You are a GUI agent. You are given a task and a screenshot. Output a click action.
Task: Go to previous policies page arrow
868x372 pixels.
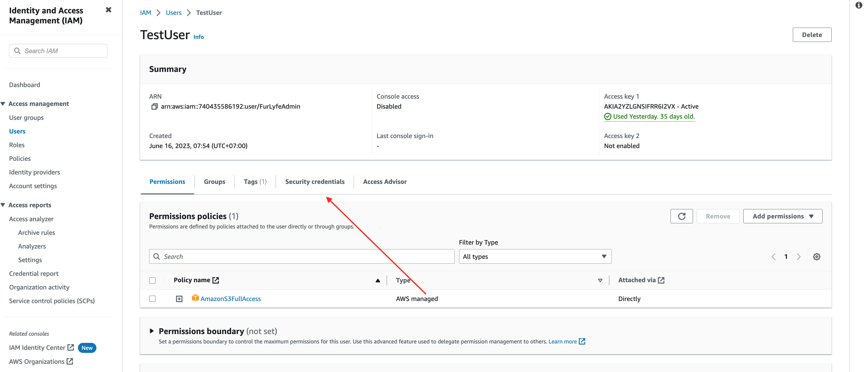(x=773, y=257)
